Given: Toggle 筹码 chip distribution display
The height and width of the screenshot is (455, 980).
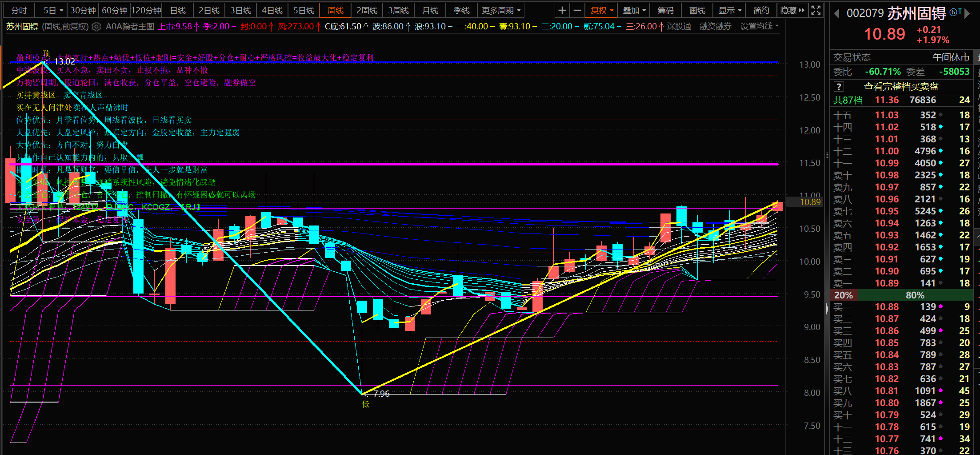Looking at the screenshot, I should (665, 10).
